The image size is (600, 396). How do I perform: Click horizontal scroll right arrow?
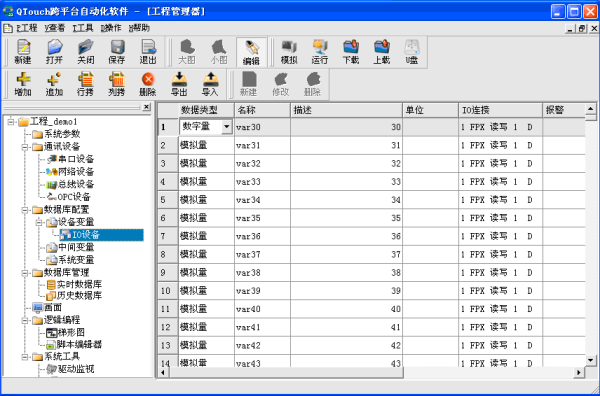click(579, 372)
